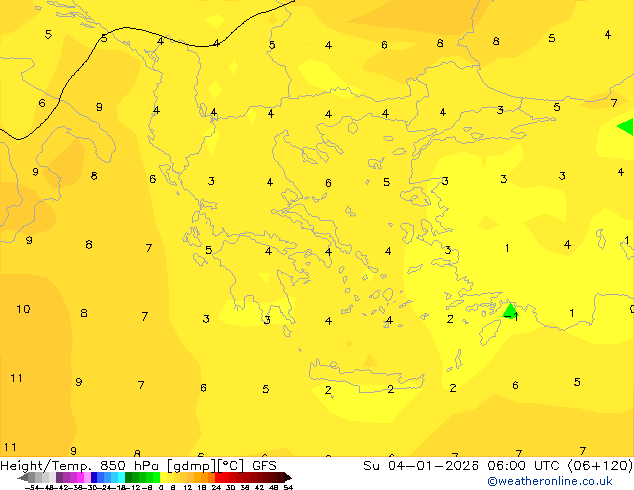
Task: Click the '(06+120)' forecast-hour label
Action: pos(600,466)
